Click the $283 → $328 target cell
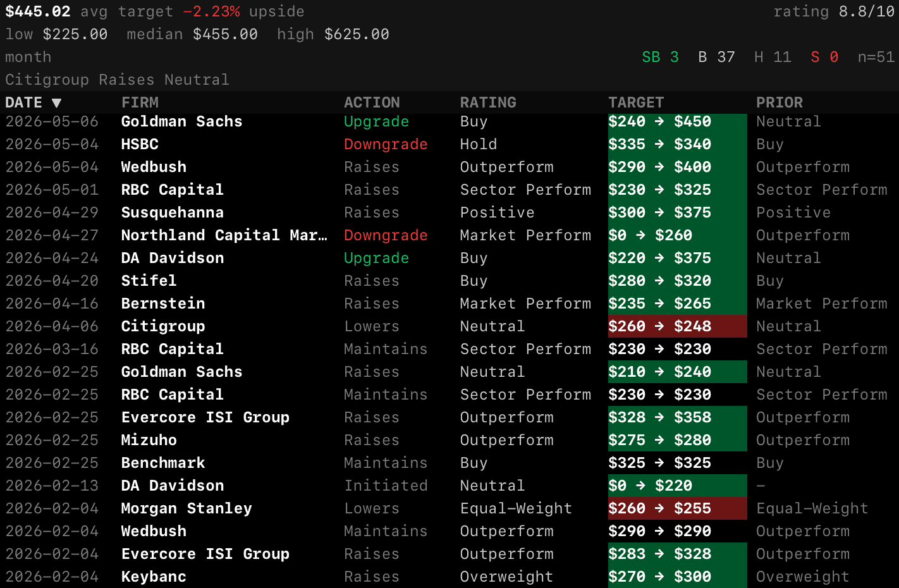899x588 pixels. click(x=678, y=554)
